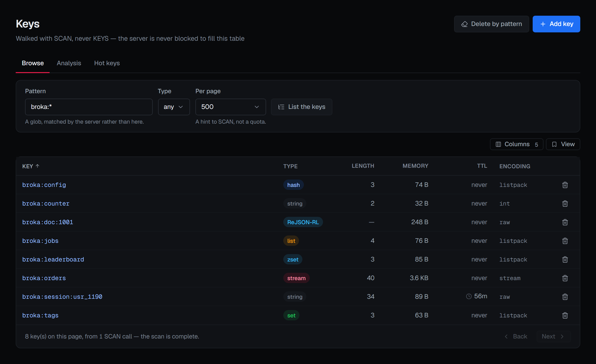Image resolution: width=596 pixels, height=364 pixels.
Task: Expand the Per page dropdown showing 500
Action: [x=230, y=107]
